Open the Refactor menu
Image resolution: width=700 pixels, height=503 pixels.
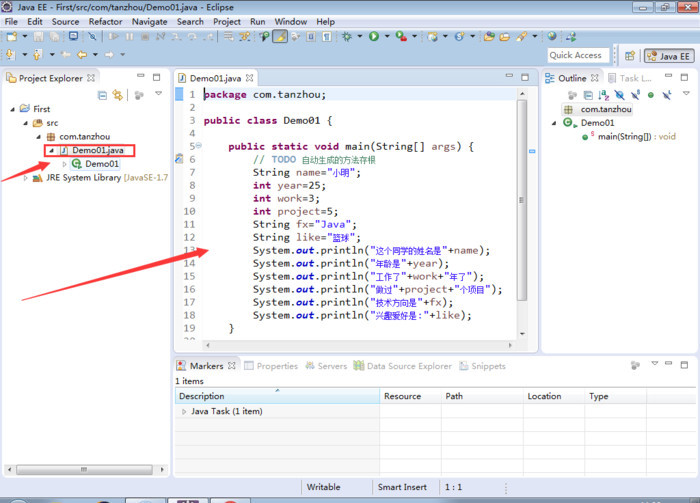[105, 21]
